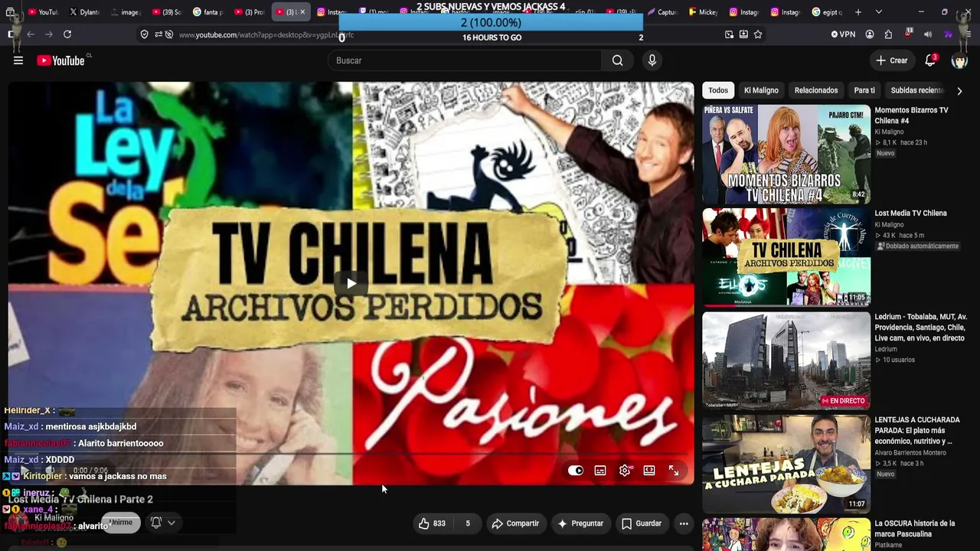Click the comment count 5 next to like
The height and width of the screenshot is (551, 980).
(468, 523)
